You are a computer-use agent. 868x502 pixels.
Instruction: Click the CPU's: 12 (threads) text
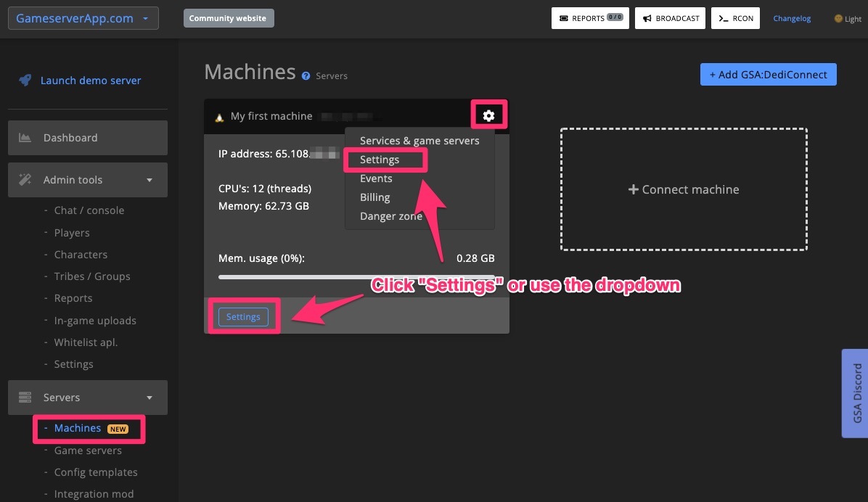[x=265, y=189]
